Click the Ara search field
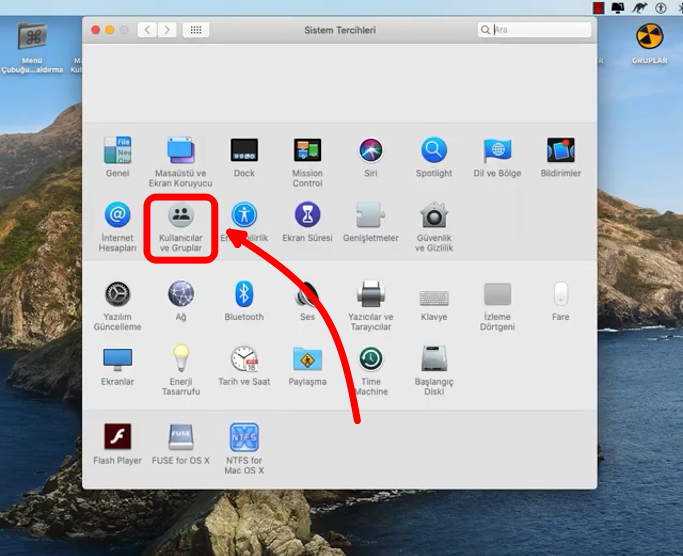The image size is (683, 556). pyautogui.click(x=540, y=30)
